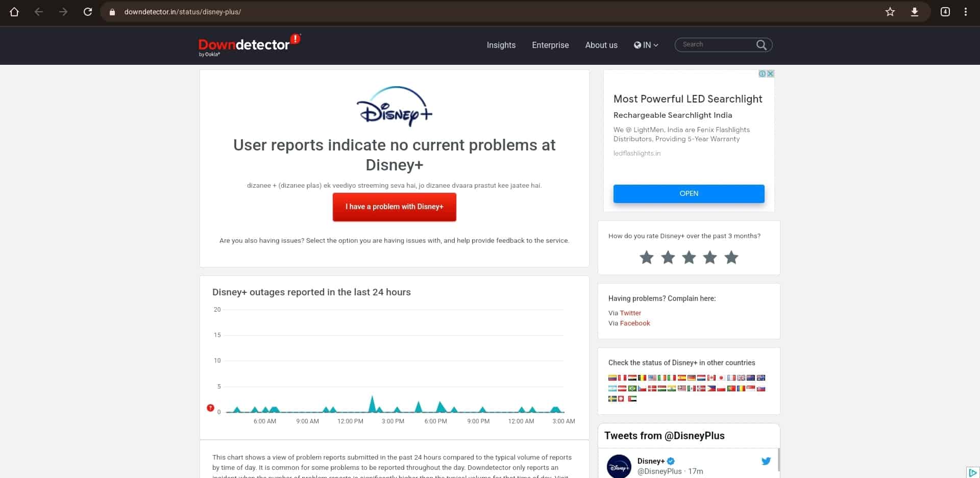Screen dimensions: 980x478
Task: Select the United Arab Emirates flag
Action: click(x=632, y=398)
